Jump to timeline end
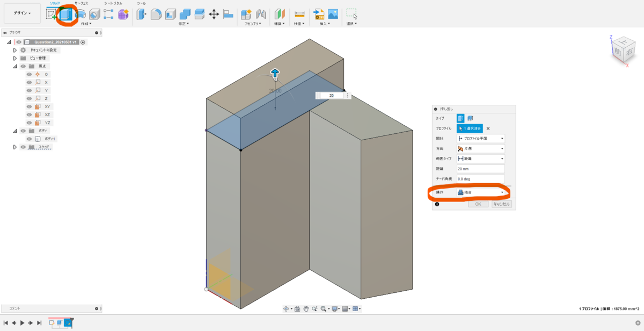Image resolution: width=644 pixels, height=331 pixels. pos(39,323)
